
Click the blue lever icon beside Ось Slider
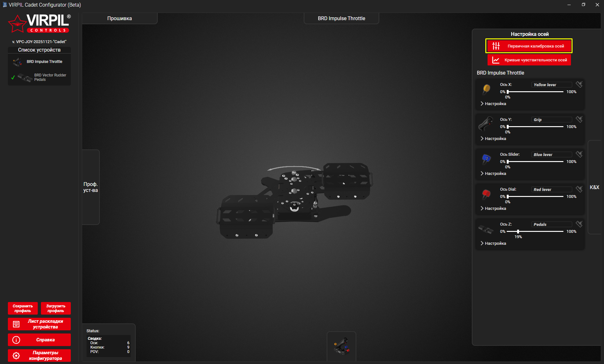pyautogui.click(x=486, y=159)
